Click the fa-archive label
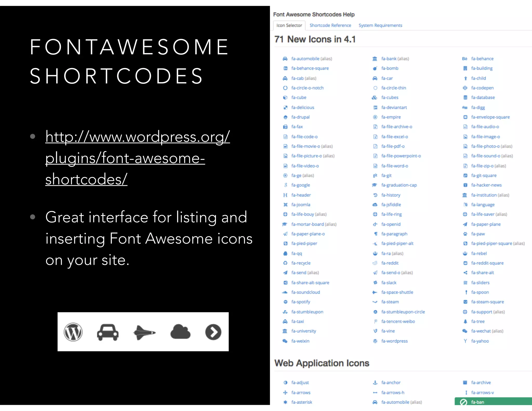532x411 pixels. (481, 382)
